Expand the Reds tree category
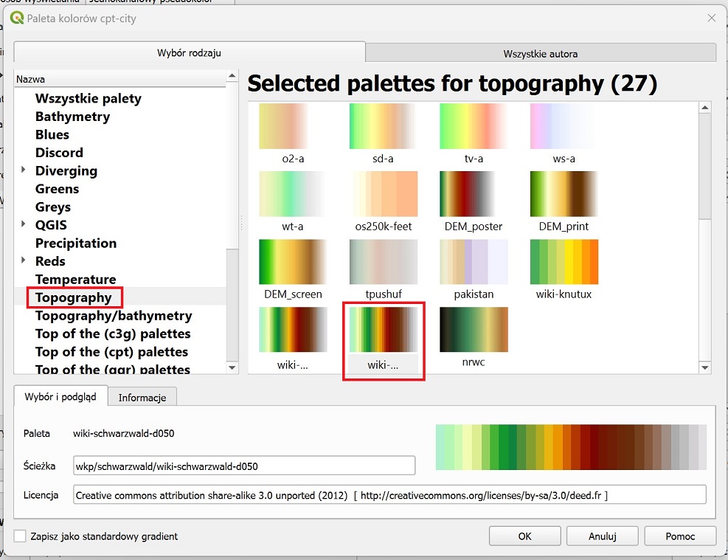The height and width of the screenshot is (560, 728). (23, 260)
